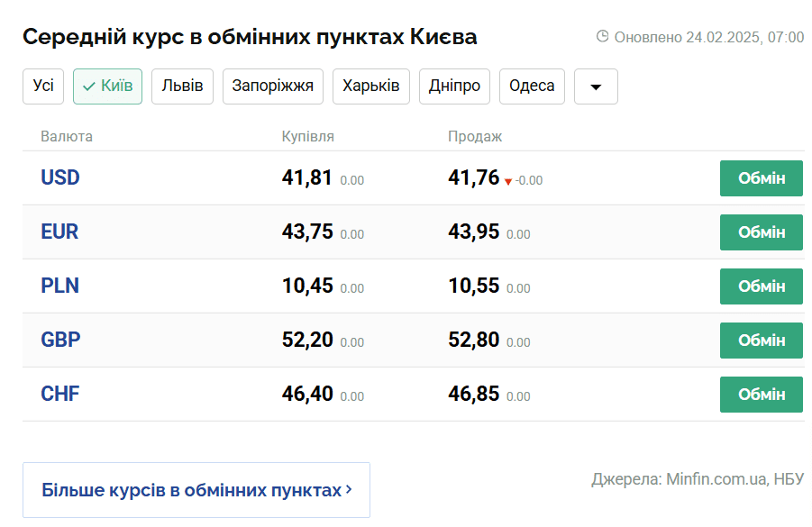Click the Обмін button for CHF
This screenshot has height=527, width=812.
pos(762,395)
